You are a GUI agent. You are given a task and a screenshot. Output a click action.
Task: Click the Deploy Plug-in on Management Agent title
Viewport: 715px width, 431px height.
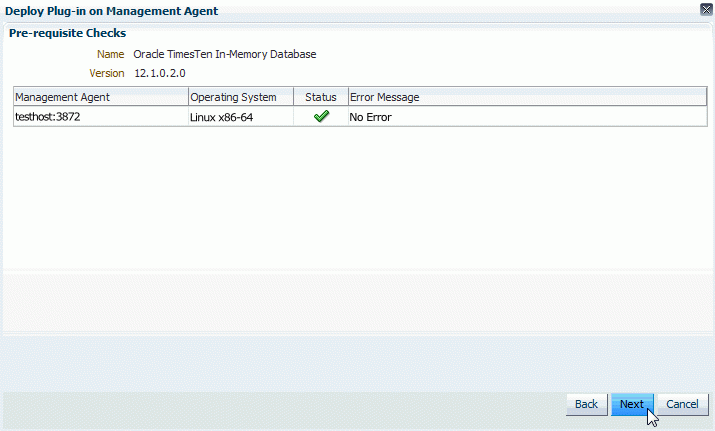(112, 11)
